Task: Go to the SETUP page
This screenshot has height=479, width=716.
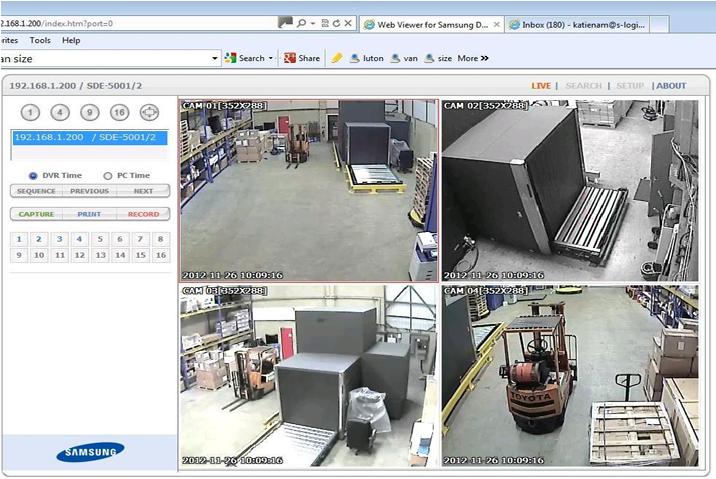Action: (x=630, y=86)
